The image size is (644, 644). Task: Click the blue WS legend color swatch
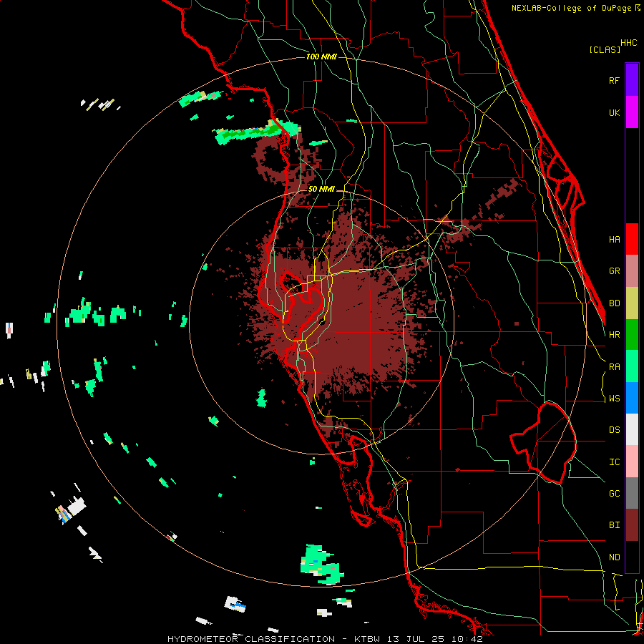[x=632, y=398]
